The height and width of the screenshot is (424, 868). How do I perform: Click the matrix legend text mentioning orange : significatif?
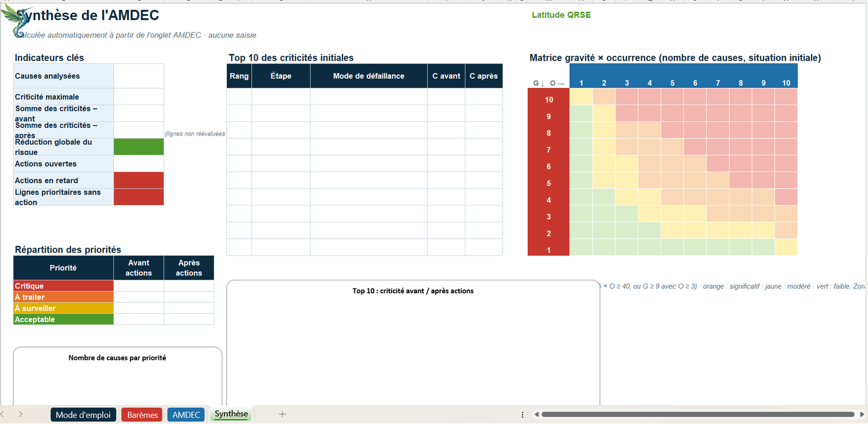(731, 286)
